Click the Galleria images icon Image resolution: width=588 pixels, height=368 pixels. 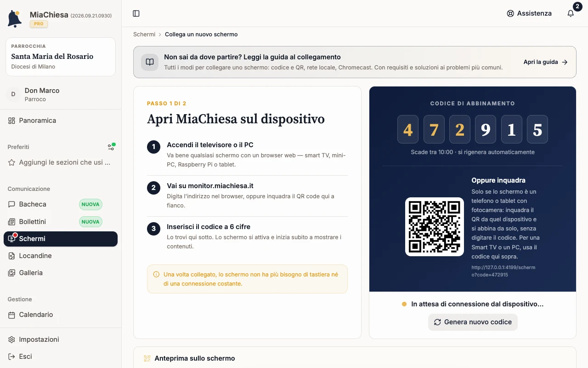(12, 273)
